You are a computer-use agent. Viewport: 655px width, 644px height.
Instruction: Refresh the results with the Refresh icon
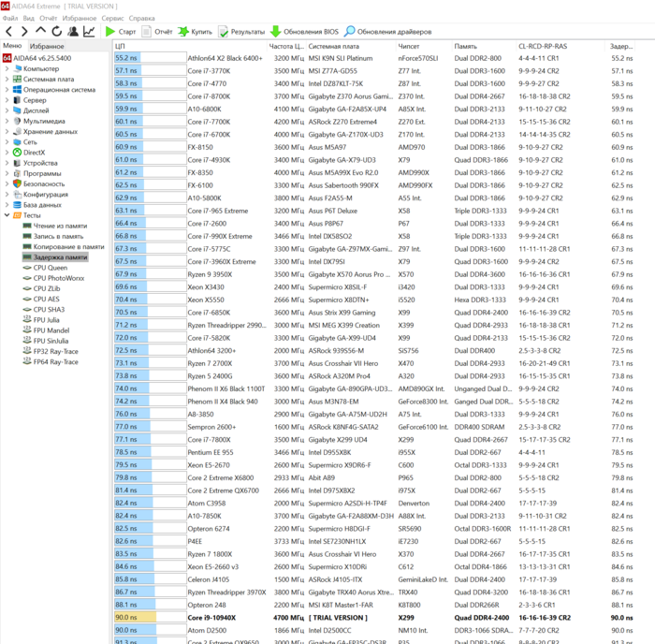coord(56,31)
